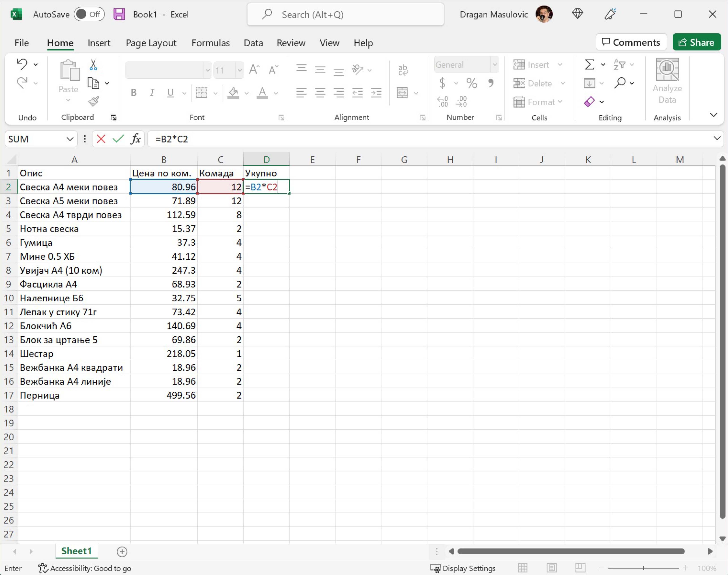Switch to the Data tab
Image resolution: width=728 pixels, height=575 pixels.
pyautogui.click(x=253, y=43)
